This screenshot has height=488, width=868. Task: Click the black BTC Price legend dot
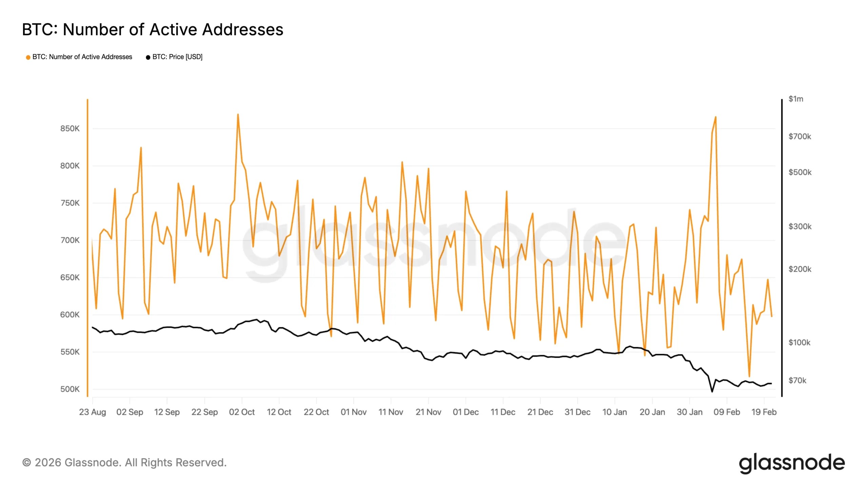(x=148, y=57)
